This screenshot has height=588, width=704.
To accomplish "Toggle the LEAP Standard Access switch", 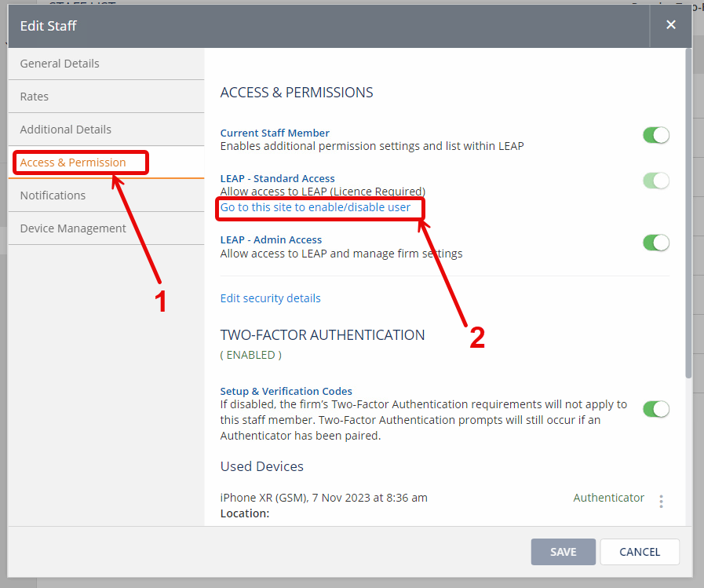I will click(x=655, y=181).
